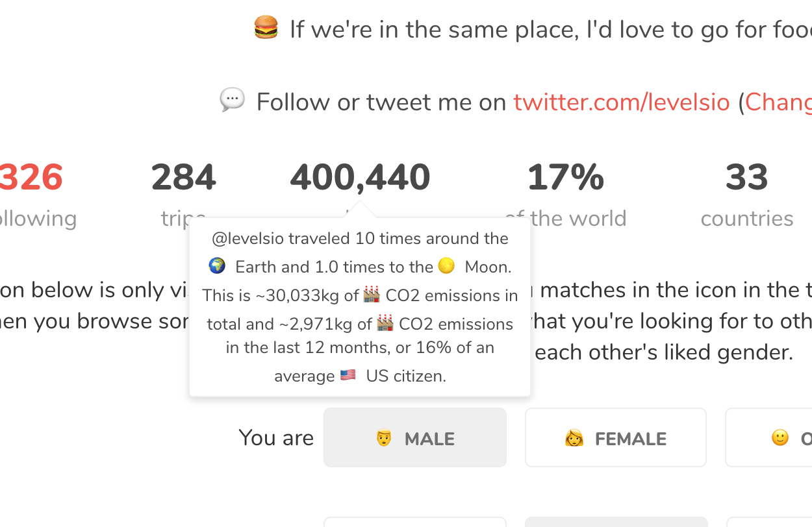Click the US flag emoji

coord(348,375)
